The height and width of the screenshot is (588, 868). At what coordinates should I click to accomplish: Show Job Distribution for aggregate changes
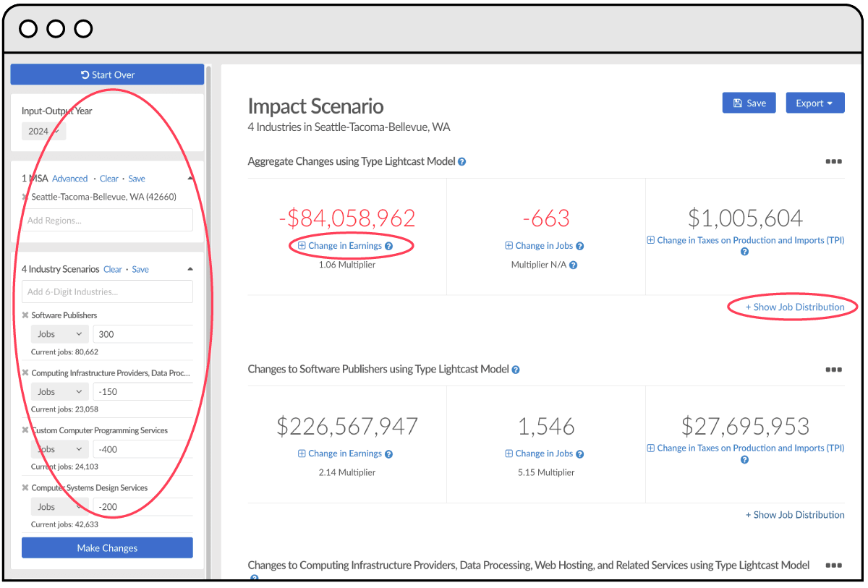tap(795, 307)
